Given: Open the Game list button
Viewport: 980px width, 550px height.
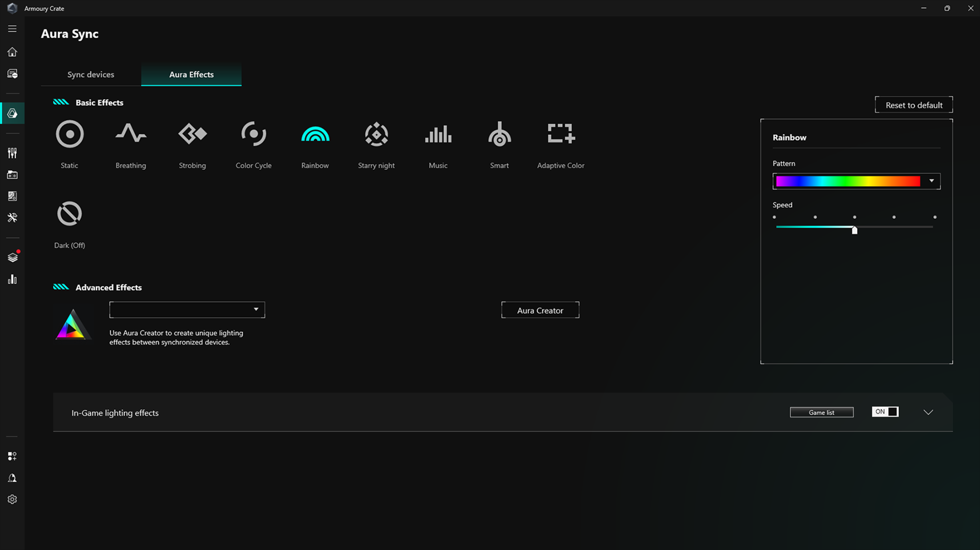Looking at the screenshot, I should point(822,412).
